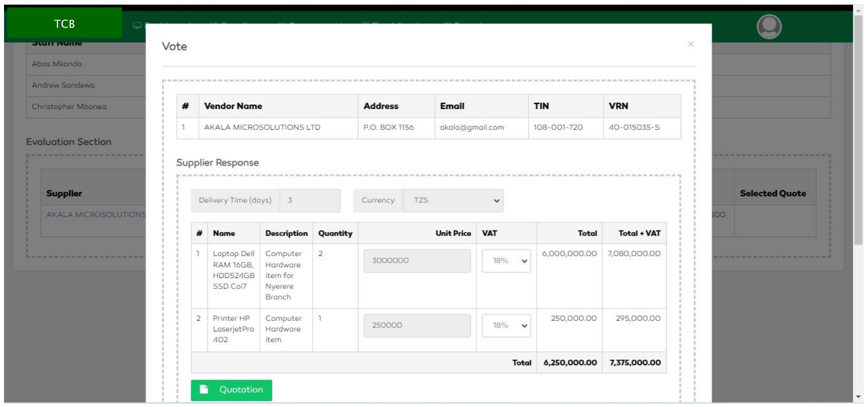Click unit price field showing 250000
Viewport: 868px width, 407px height.
[417, 325]
